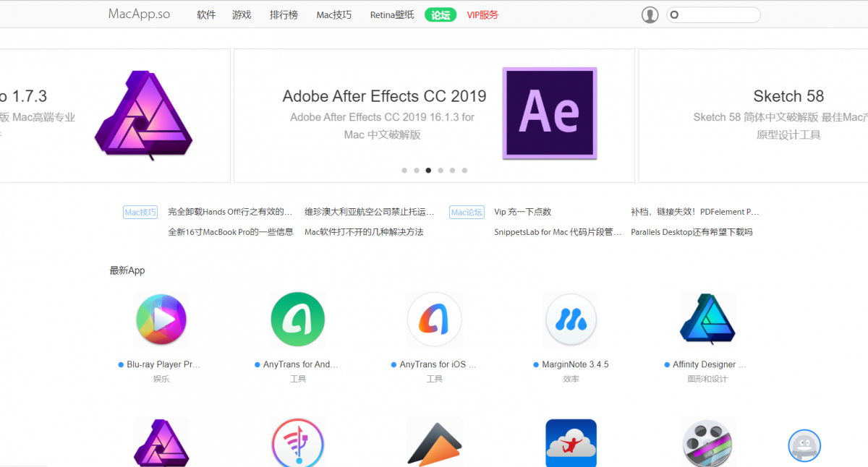Open the Blu-ray Player Pro app icon
The width and height of the screenshot is (868, 467).
point(161,320)
